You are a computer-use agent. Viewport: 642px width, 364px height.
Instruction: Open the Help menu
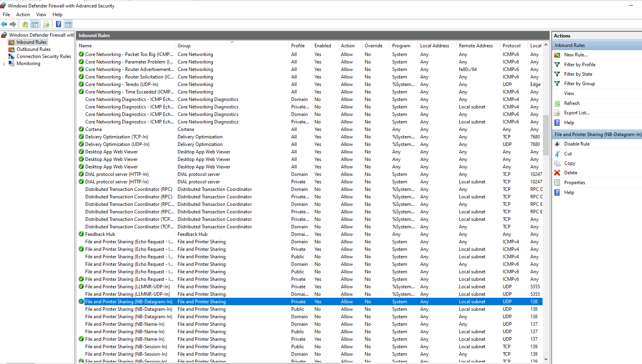pyautogui.click(x=57, y=15)
